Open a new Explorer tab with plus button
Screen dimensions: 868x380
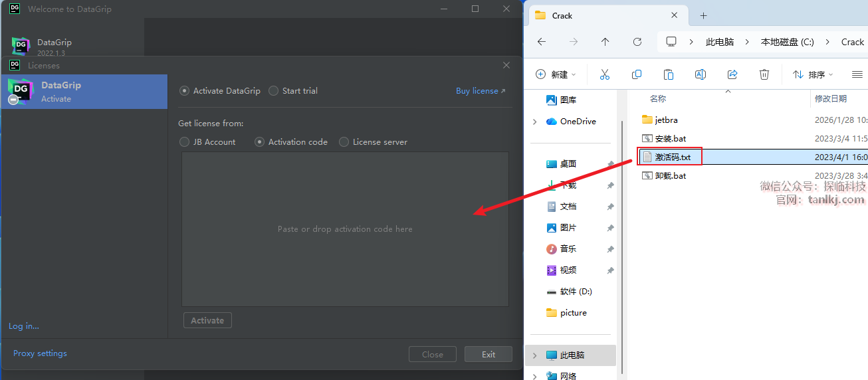tap(703, 15)
